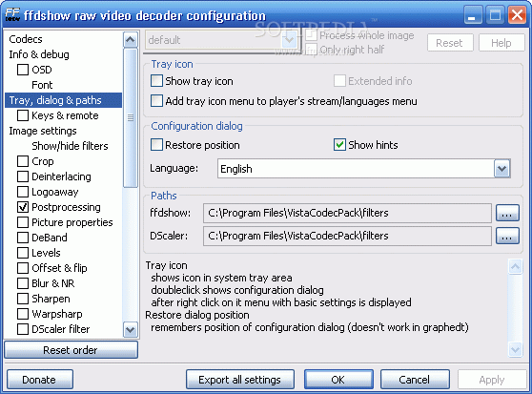This screenshot has width=532, height=394.
Task: Check Restore position
Action: pyautogui.click(x=156, y=145)
